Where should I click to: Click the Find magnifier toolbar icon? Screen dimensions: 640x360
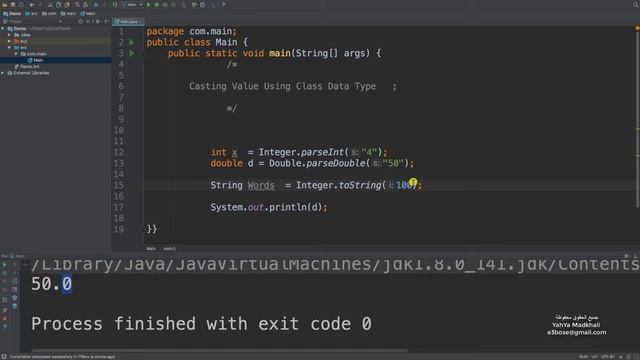coord(77,4)
